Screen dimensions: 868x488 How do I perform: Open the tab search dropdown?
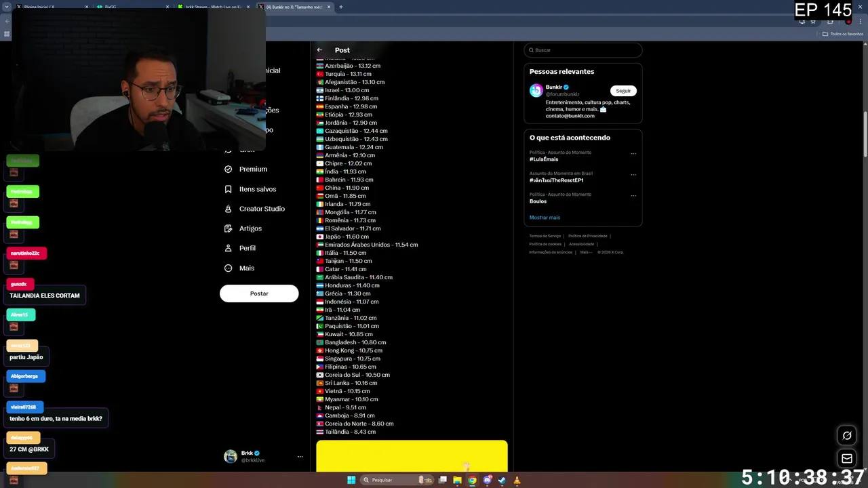[x=7, y=7]
